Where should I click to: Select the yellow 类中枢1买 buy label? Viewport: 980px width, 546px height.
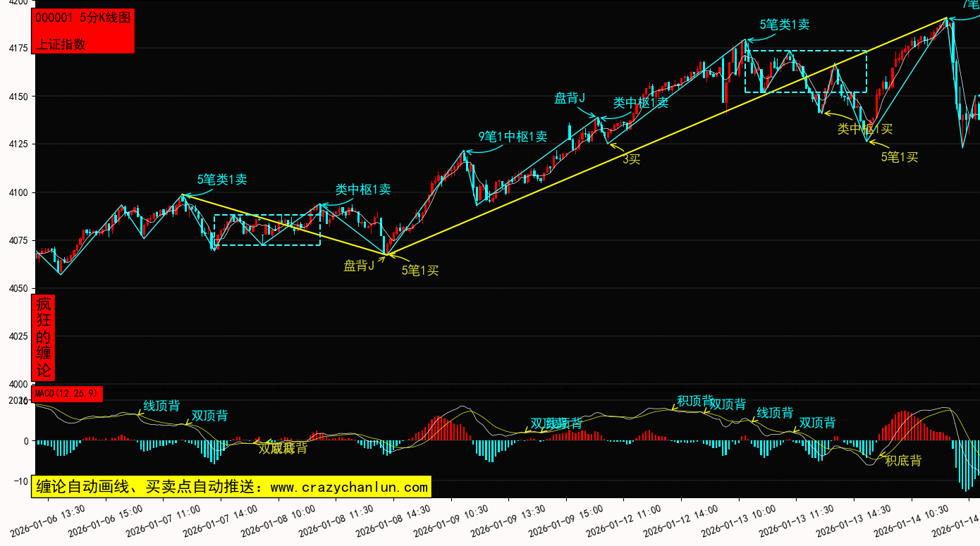point(864,129)
